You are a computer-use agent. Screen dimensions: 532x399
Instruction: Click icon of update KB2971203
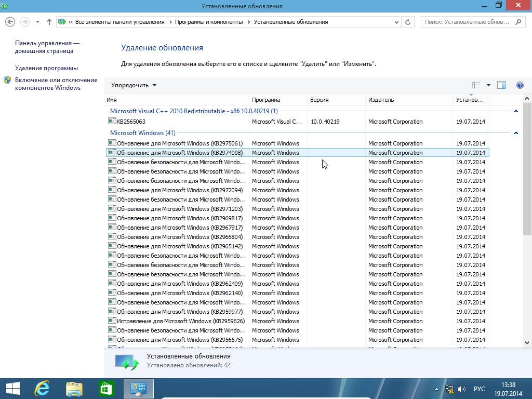pos(112,208)
